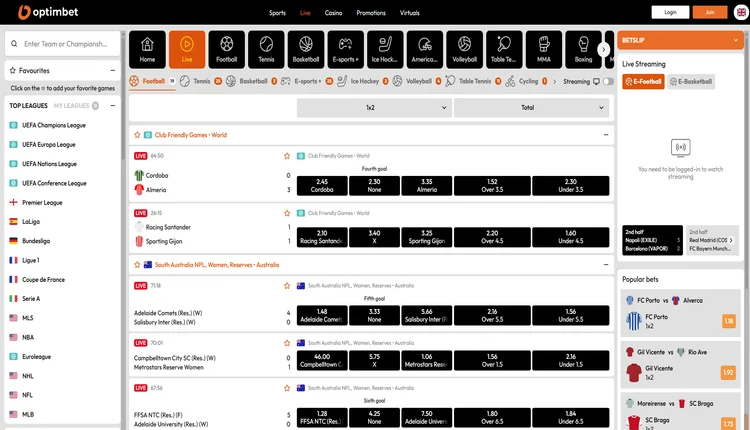Click the optimbet logo
The height and width of the screenshot is (430, 750).
tap(48, 12)
